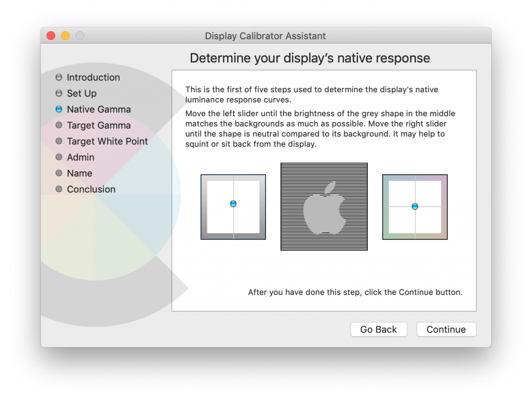Minimize window with the yellow button
Screen dimensions: 532x401
[x=65, y=36]
